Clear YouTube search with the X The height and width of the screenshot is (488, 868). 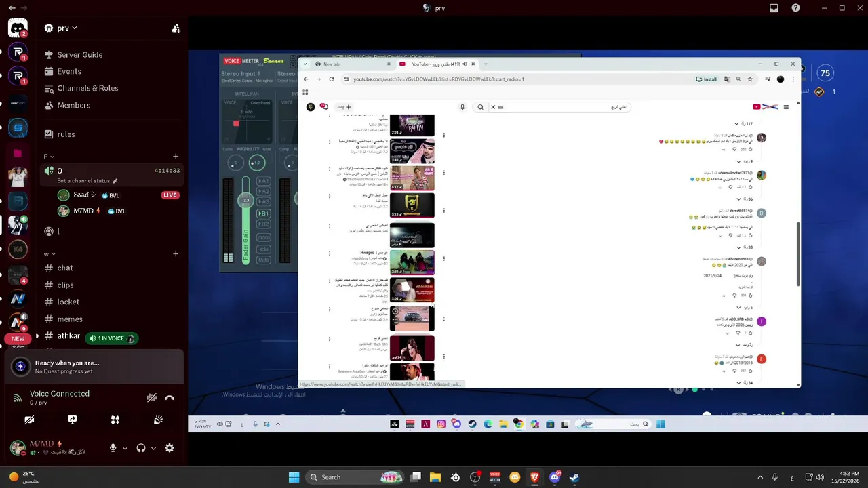[493, 107]
